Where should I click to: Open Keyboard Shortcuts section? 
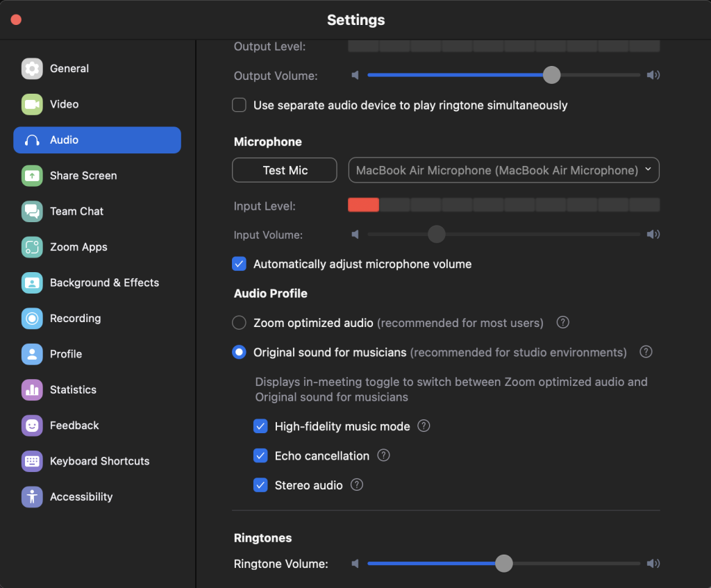(99, 461)
